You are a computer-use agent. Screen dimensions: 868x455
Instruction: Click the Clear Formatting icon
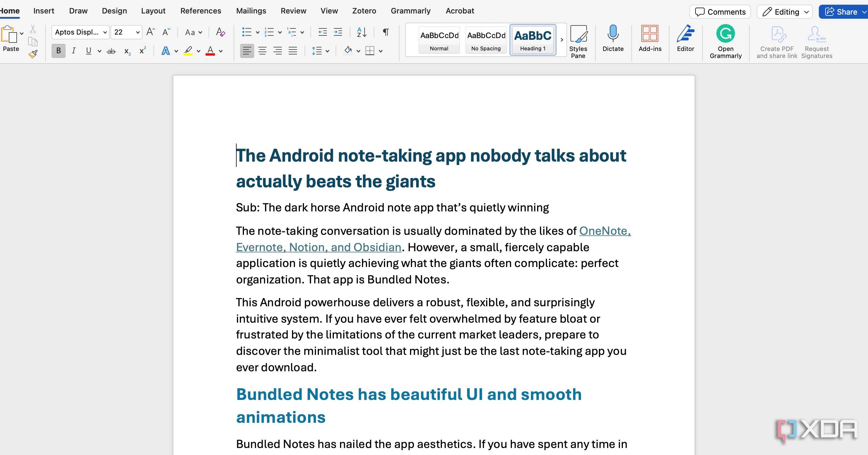click(221, 32)
